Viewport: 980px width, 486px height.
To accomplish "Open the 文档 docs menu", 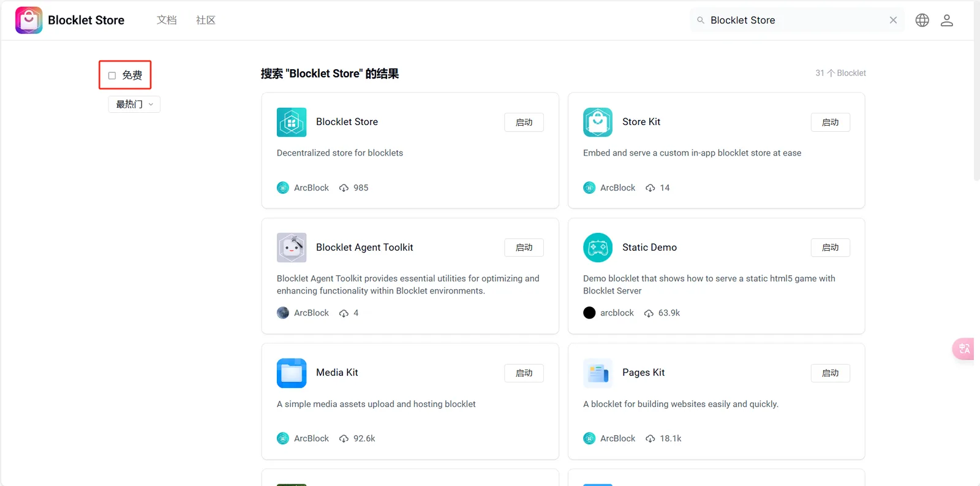I will [167, 20].
